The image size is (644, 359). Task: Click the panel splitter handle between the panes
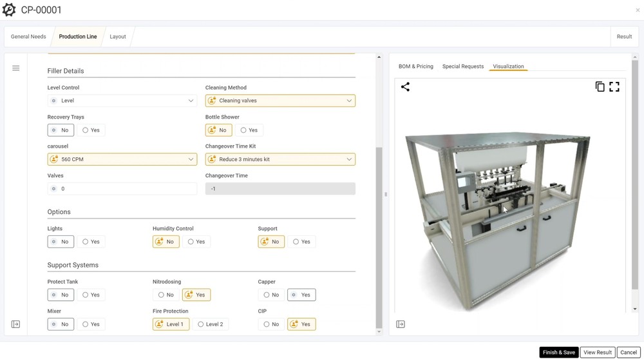click(386, 194)
